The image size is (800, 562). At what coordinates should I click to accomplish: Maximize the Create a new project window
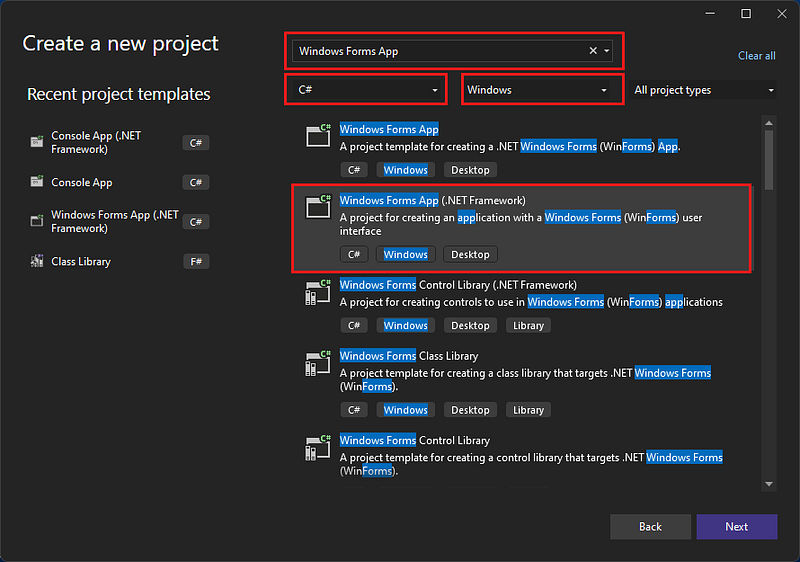click(746, 14)
